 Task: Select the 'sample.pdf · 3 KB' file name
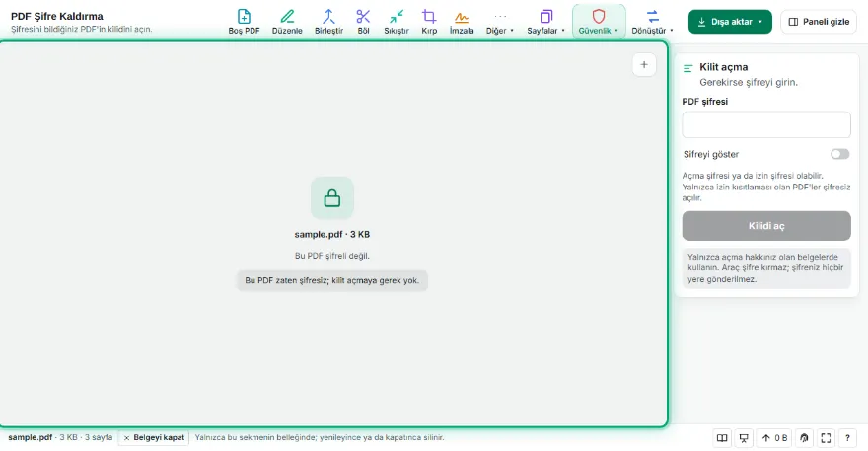pyautogui.click(x=332, y=234)
